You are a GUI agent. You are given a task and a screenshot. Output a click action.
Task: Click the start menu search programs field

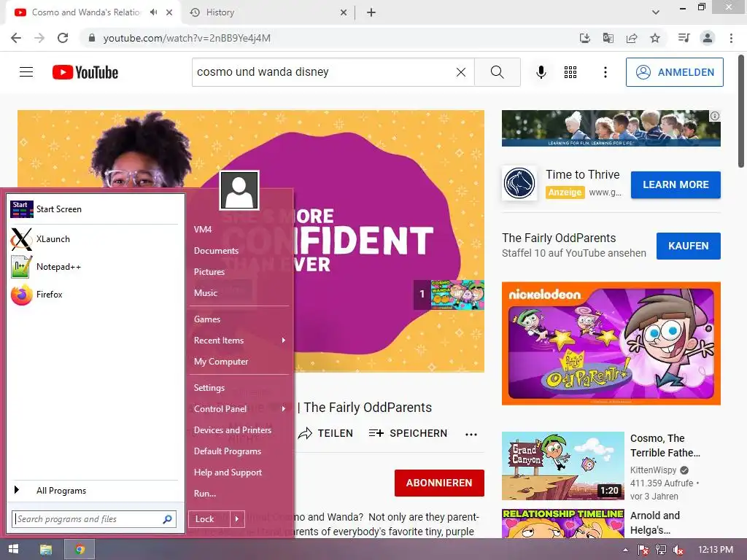pyautogui.click(x=94, y=519)
